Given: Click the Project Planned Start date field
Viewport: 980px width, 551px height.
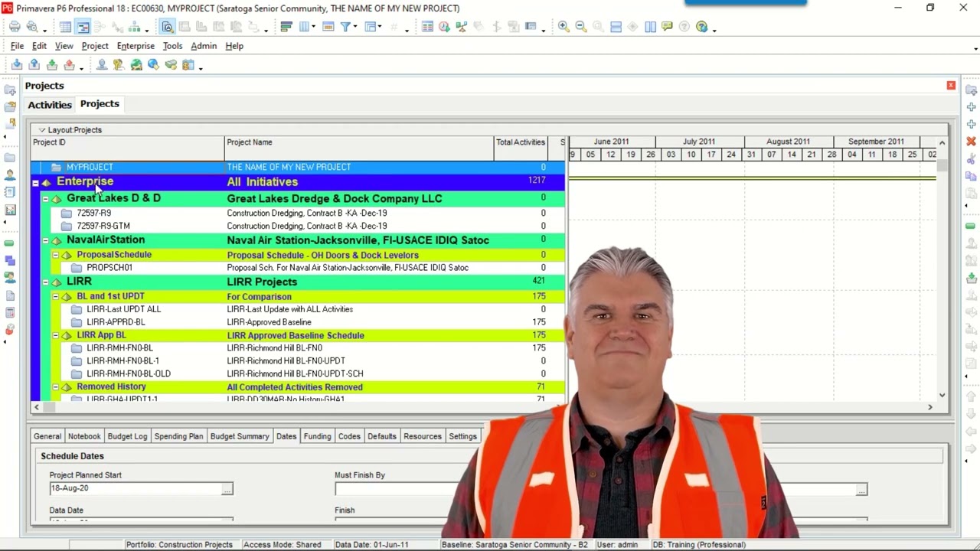Looking at the screenshot, I should 135,488.
